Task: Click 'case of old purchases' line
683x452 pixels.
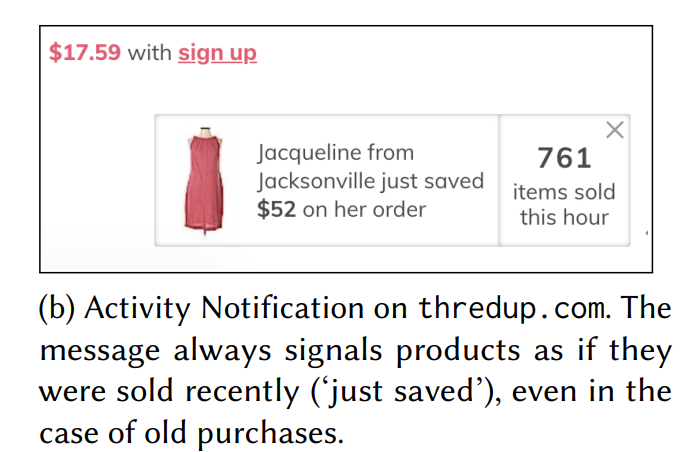Action: tap(192, 433)
